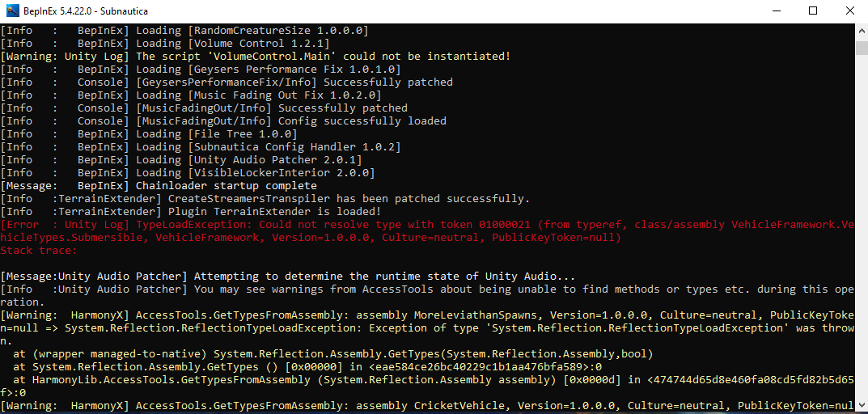Click the GeysersPerformanceFix 'Successfully patched' line

click(x=227, y=82)
